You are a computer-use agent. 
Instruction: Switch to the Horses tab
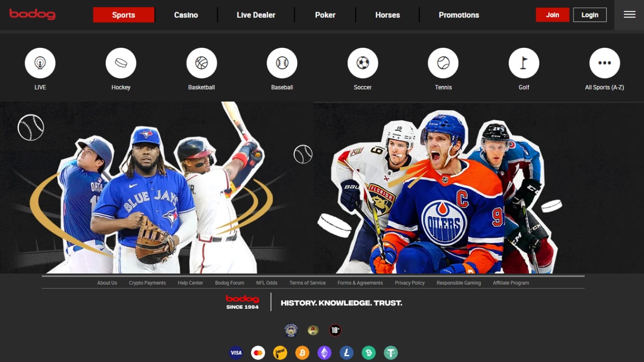pyautogui.click(x=387, y=15)
